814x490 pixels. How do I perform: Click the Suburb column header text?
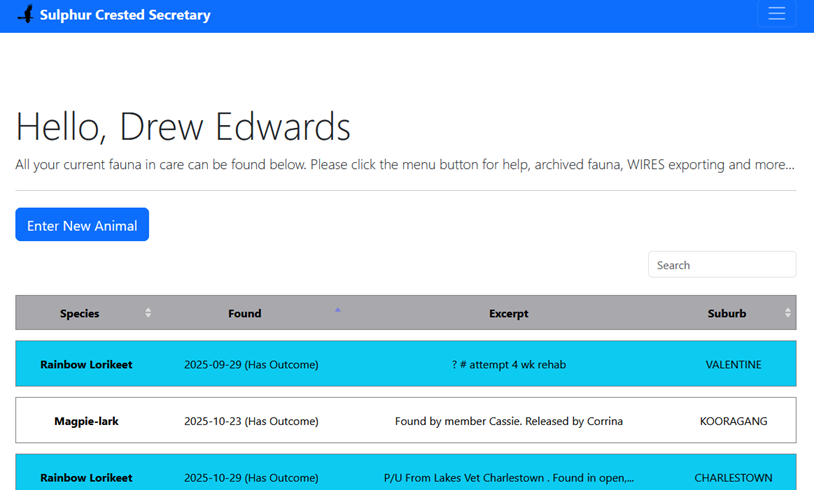pos(726,313)
